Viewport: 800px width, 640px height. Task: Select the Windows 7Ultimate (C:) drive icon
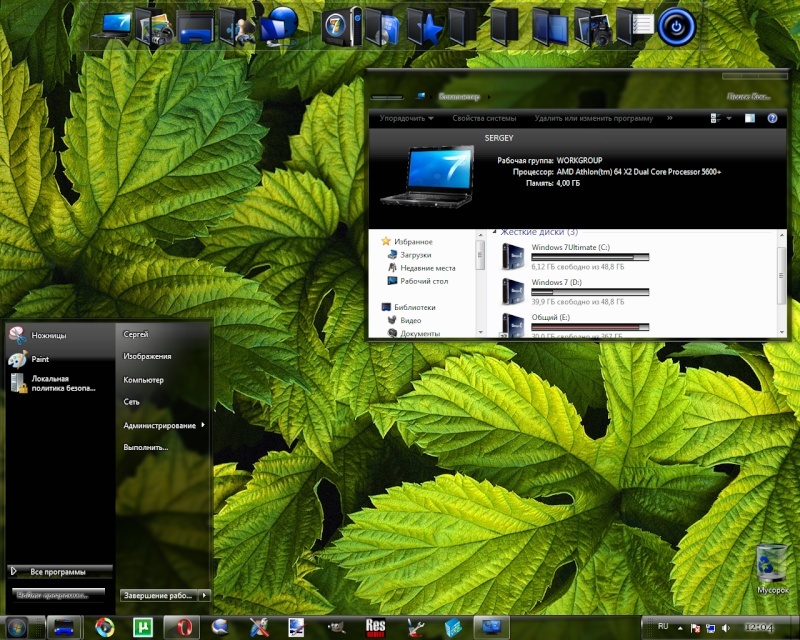513,256
